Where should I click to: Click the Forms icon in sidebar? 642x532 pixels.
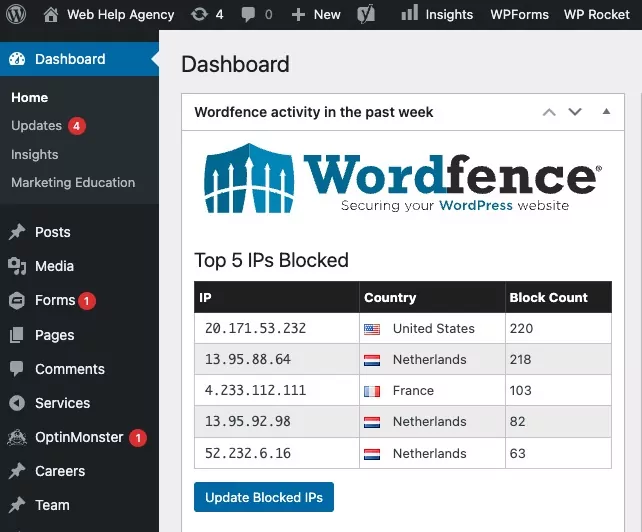point(17,301)
